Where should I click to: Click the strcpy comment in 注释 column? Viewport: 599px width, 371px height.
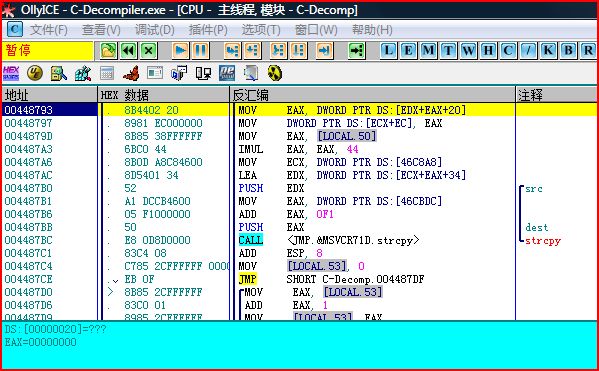click(x=543, y=241)
